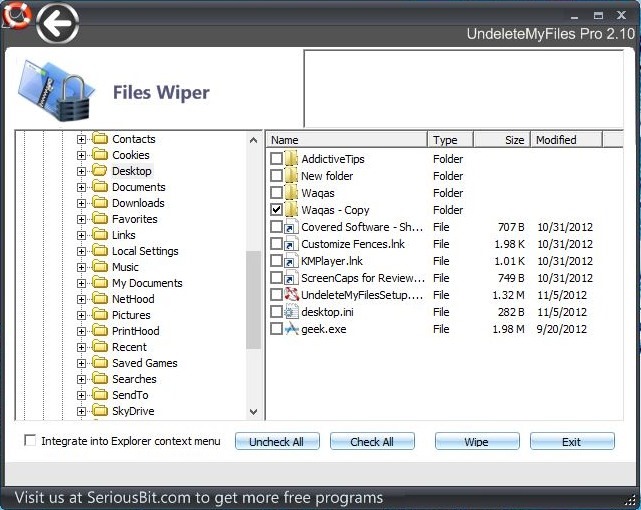Viewport: 641px width, 510px height.
Task: Click the lifebuoy app logo
Action: [x=16, y=15]
